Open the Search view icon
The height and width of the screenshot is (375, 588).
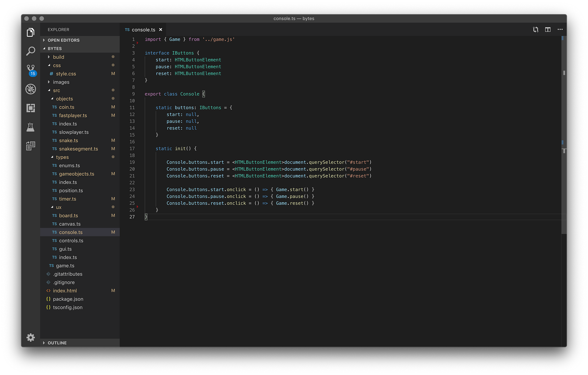31,51
